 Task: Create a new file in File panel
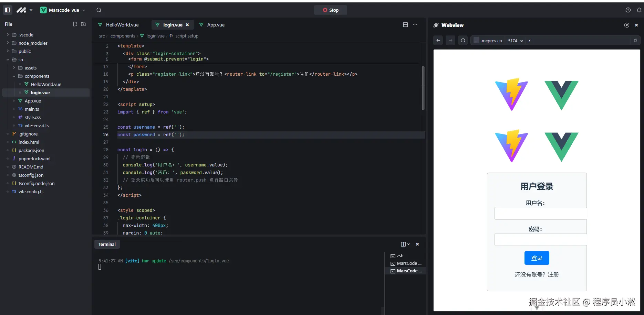click(75, 24)
